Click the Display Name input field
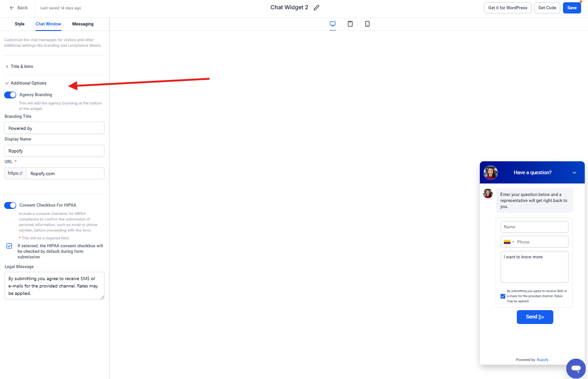Viewport: 588px width, 379px height. 54,151
